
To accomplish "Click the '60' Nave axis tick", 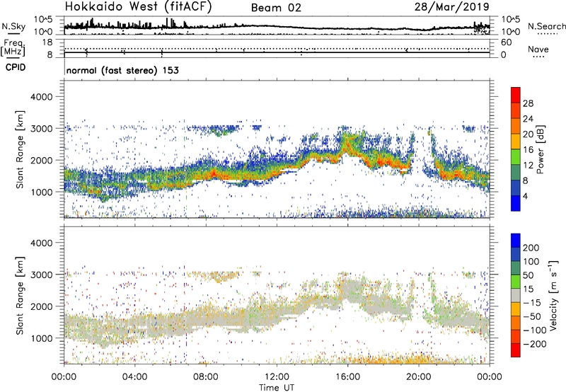I will click(506, 42).
